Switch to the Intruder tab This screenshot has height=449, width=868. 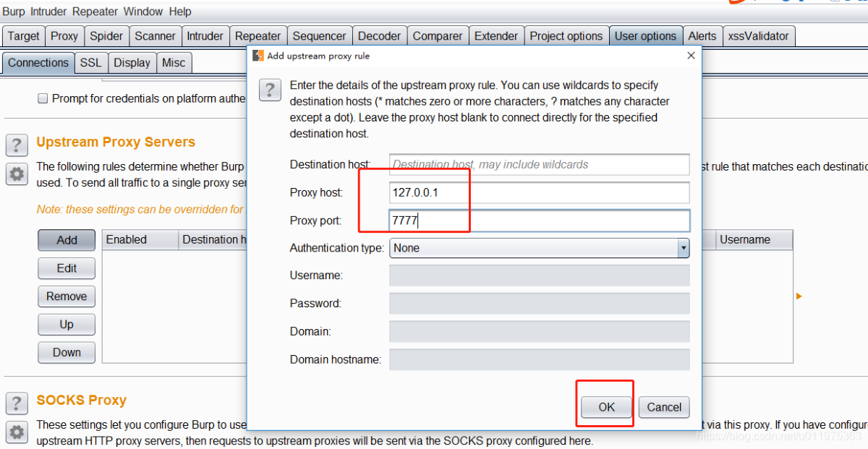click(x=205, y=36)
